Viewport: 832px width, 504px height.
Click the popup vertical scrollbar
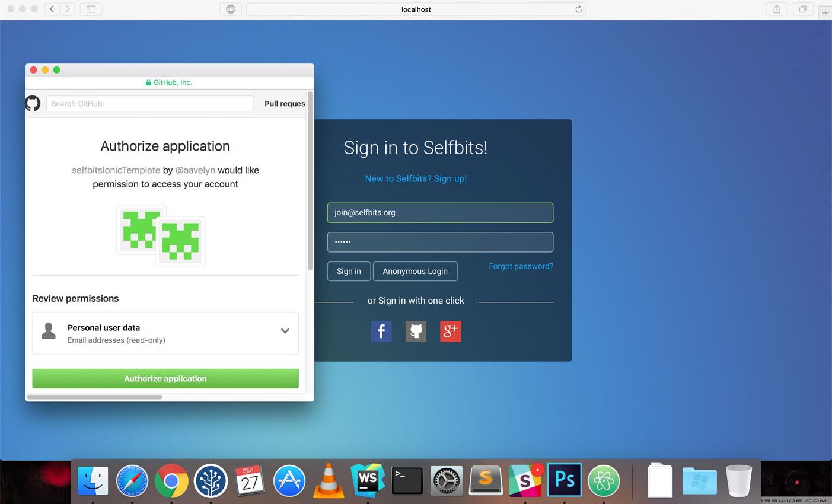[x=310, y=181]
